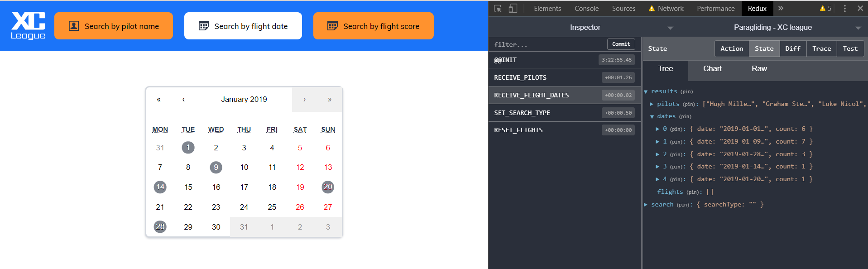Pick highlighted January 1 in calendar
The height and width of the screenshot is (269, 868).
[188, 148]
